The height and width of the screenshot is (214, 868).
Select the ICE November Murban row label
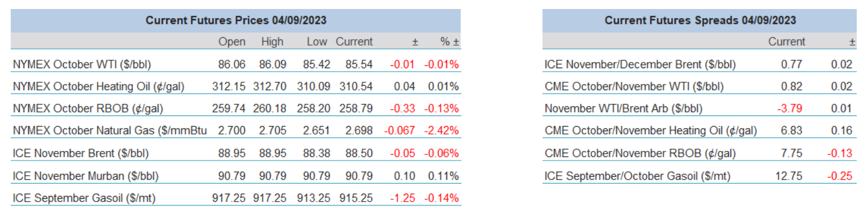[86, 175]
